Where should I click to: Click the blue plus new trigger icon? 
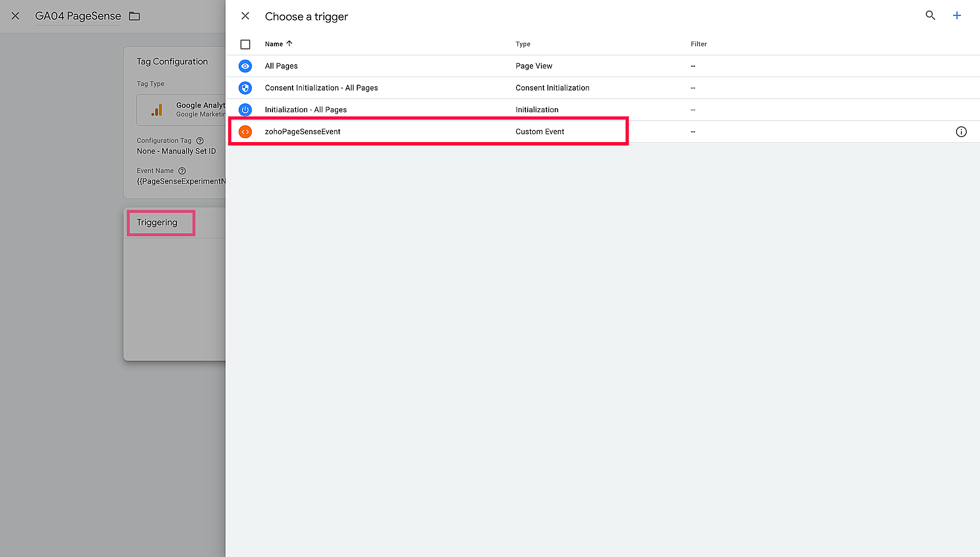(956, 16)
